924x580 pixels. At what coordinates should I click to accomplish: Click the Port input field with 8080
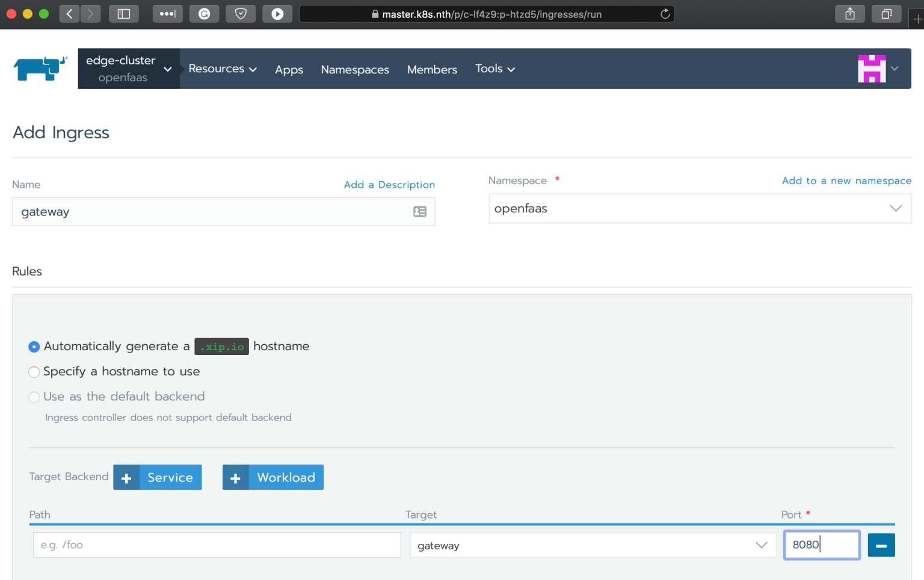point(822,545)
